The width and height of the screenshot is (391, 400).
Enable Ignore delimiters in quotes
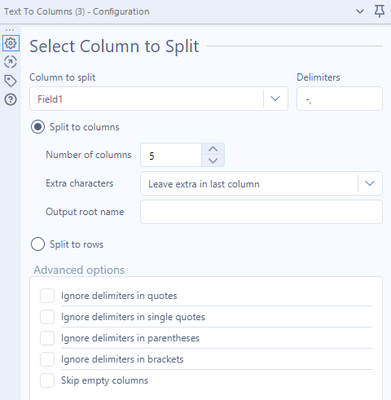tap(47, 296)
